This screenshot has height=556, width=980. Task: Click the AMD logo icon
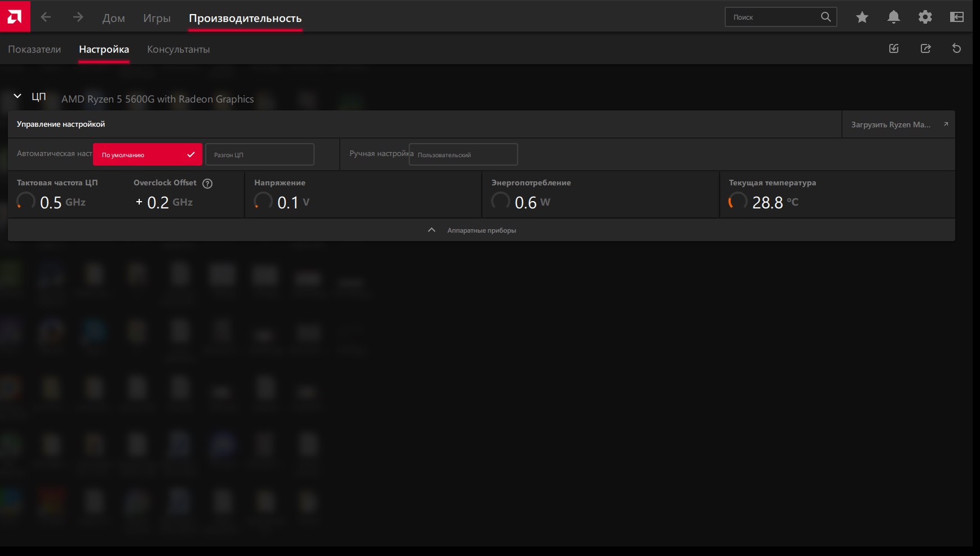click(x=15, y=16)
